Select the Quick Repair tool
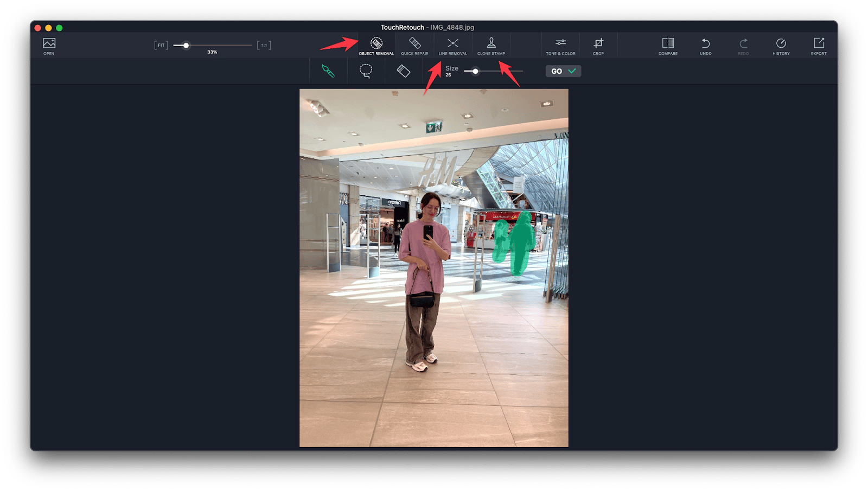Viewport: 868px width, 491px height. pos(414,46)
